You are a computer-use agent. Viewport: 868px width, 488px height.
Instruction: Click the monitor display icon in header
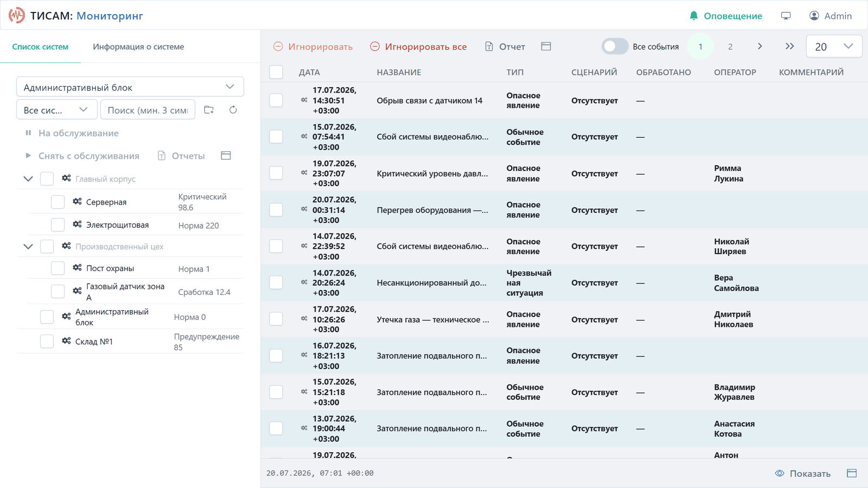(x=786, y=16)
